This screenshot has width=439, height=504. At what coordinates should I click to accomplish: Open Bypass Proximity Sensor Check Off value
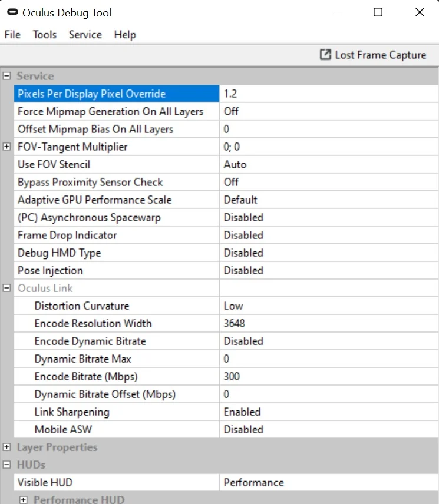click(329, 182)
